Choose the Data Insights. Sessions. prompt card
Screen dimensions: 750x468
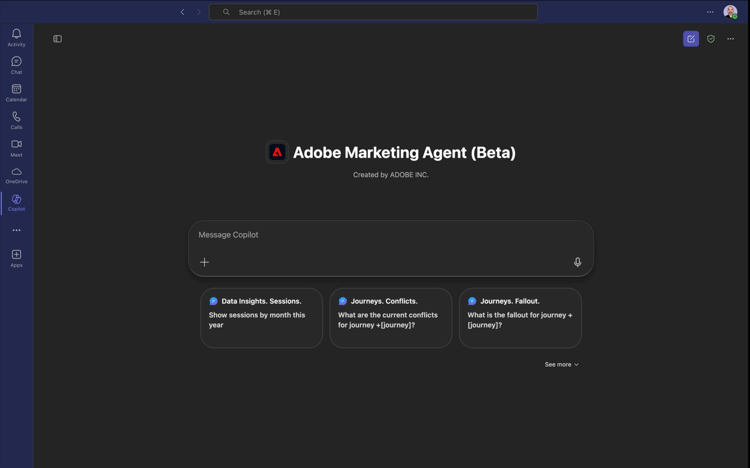[262, 318]
